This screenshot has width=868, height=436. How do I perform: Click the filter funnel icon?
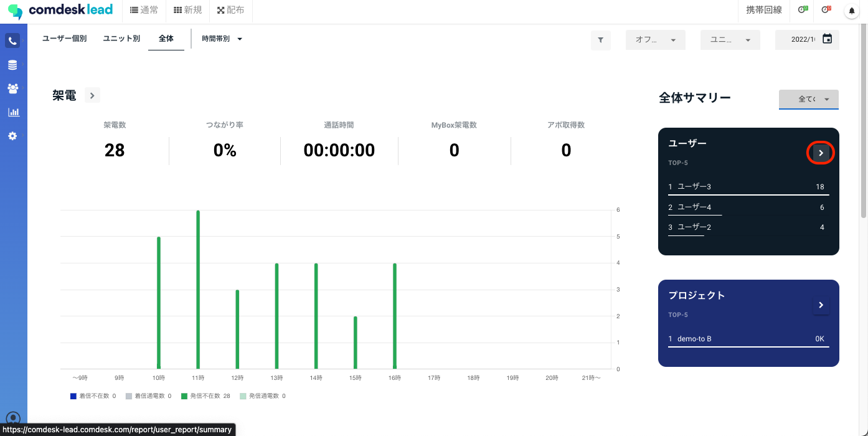pos(600,40)
